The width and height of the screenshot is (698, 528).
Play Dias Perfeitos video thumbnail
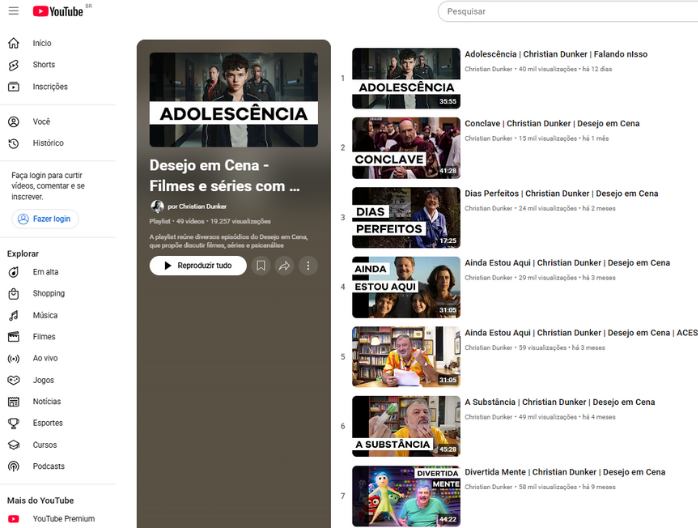406,218
